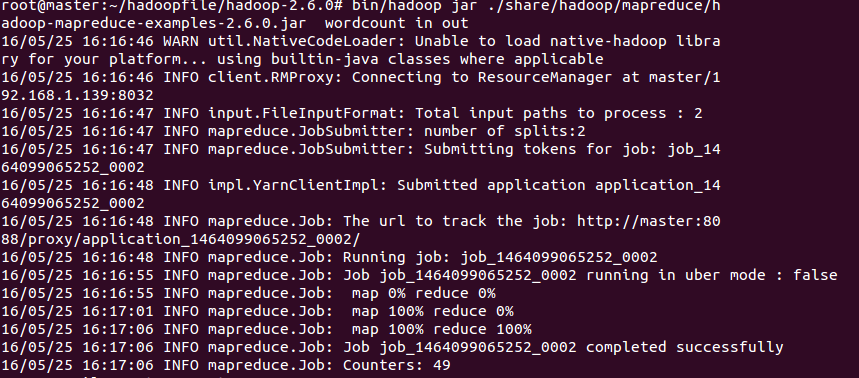Click the 'map 0% reduce 0%' line
Viewport: 859px width, 378px height.
click(x=423, y=293)
